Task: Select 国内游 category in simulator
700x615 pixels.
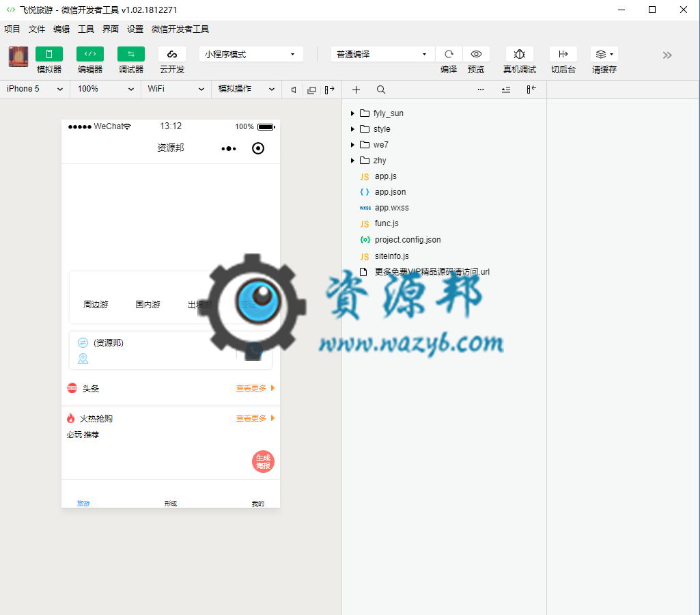Action: (148, 305)
